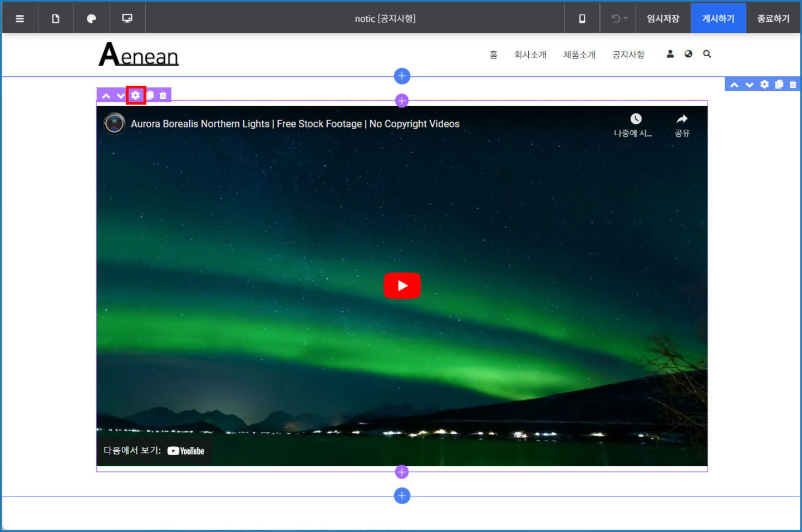The width and height of the screenshot is (802, 532).
Task: Delete the video block with purple trash icon
Action: tap(163, 96)
